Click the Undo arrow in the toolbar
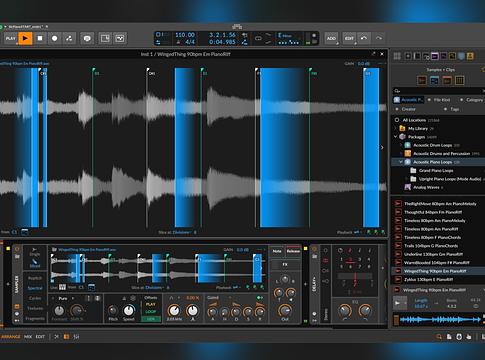Image resolution: width=485 pixels, height=360 pixels. [x=364, y=38]
